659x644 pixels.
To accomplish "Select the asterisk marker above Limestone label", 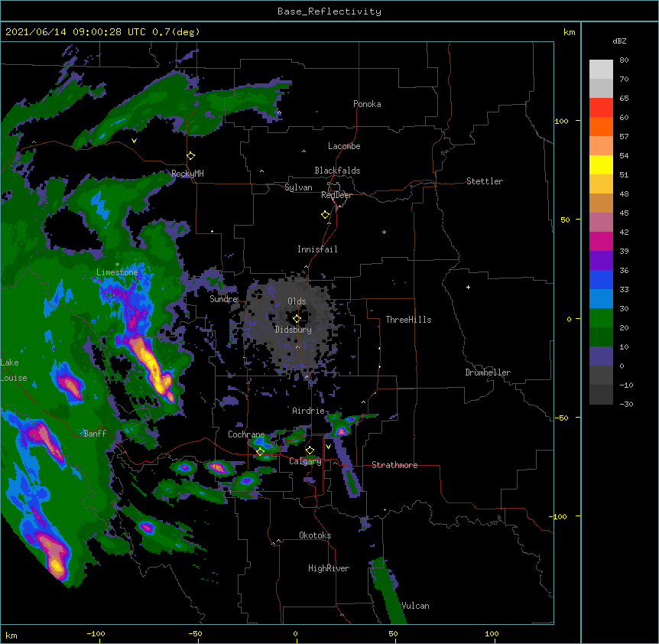I will tap(117, 265).
